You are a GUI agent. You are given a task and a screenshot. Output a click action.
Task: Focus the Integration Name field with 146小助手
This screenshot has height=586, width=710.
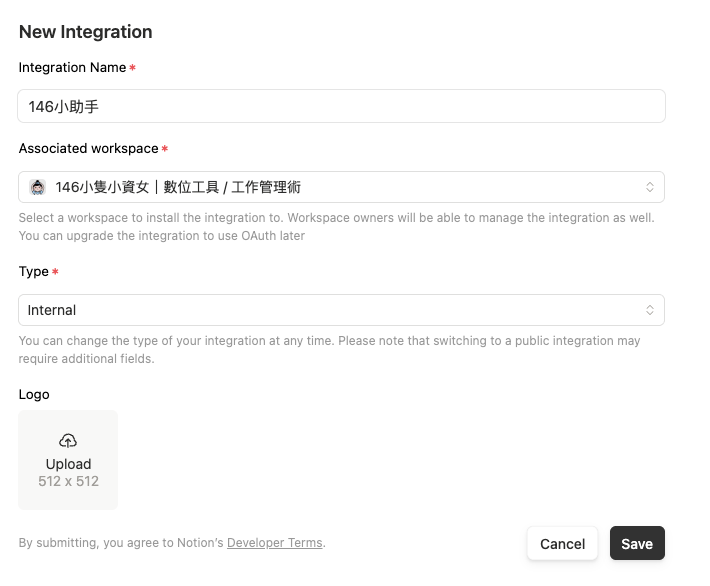pyautogui.click(x=341, y=106)
